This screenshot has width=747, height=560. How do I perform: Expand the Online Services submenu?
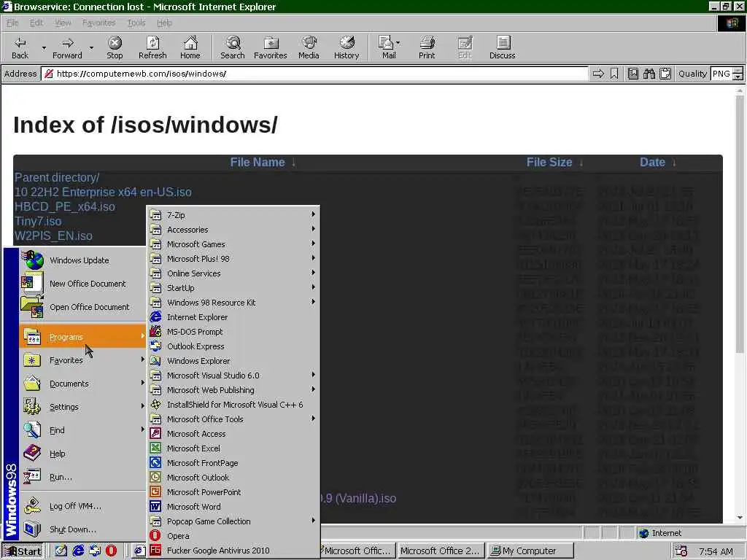click(233, 273)
